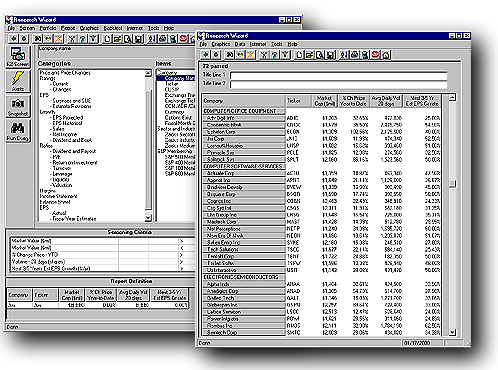Click Open folder icon in front window toolbar
This screenshot has height=370, width=498.
(x=310, y=55)
